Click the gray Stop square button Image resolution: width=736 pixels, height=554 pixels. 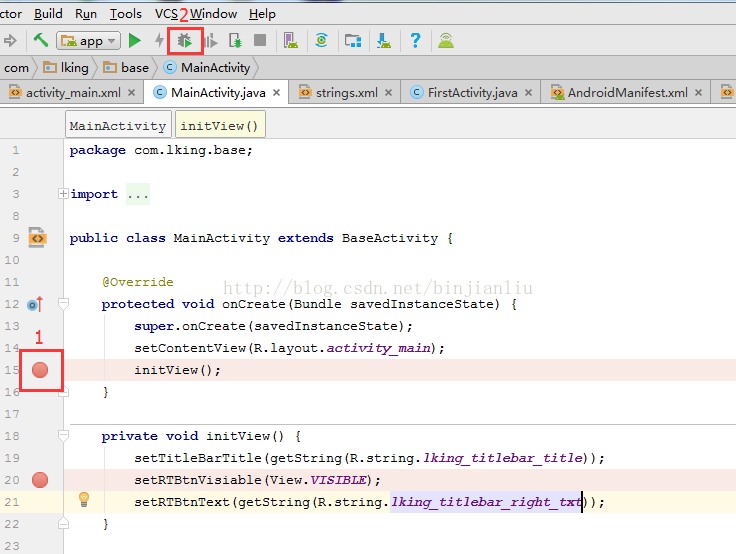(260, 40)
